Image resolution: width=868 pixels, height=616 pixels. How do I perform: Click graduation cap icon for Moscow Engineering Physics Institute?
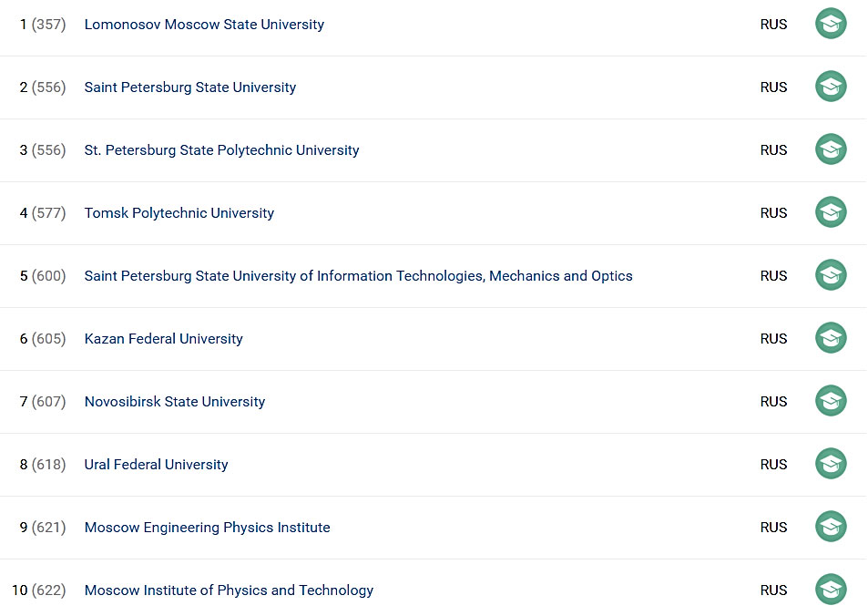(x=831, y=527)
